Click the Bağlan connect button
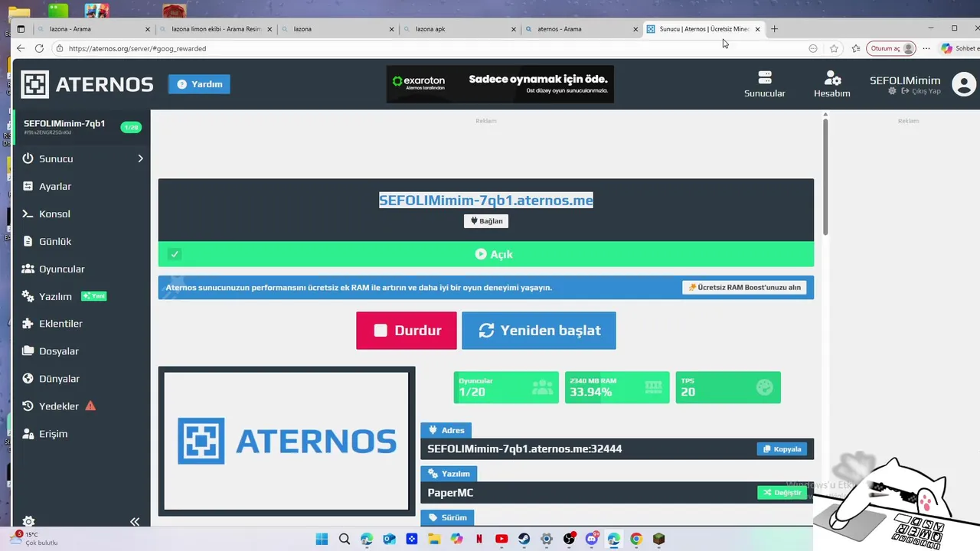 [x=486, y=221]
